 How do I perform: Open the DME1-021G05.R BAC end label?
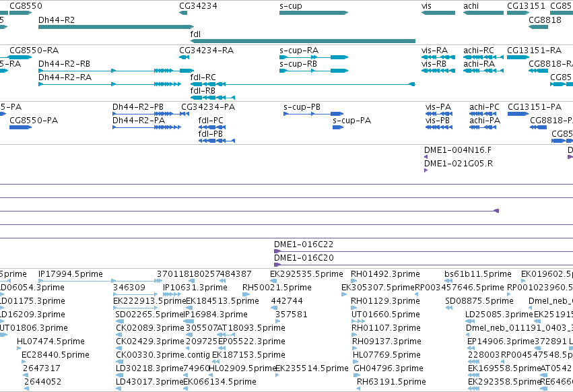459,164
